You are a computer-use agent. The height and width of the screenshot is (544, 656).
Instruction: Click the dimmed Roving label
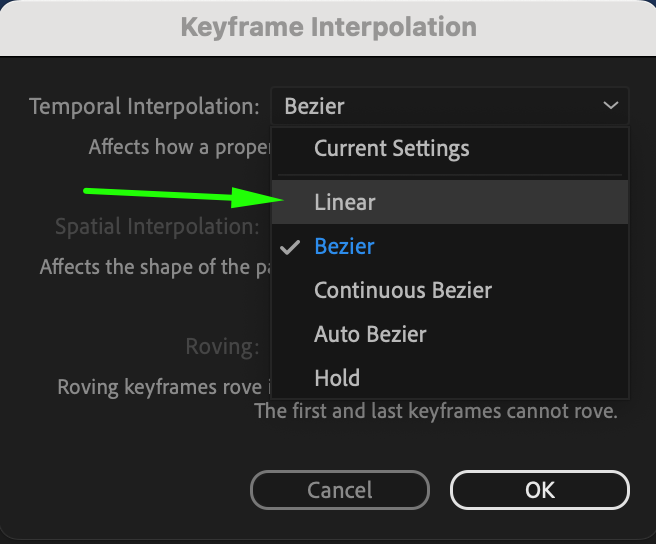[x=222, y=347]
